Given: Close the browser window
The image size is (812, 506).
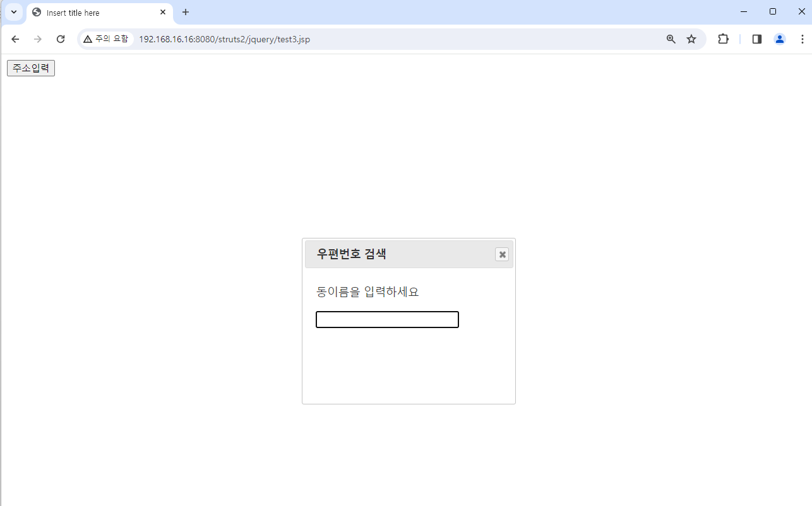Looking at the screenshot, I should click(801, 11).
